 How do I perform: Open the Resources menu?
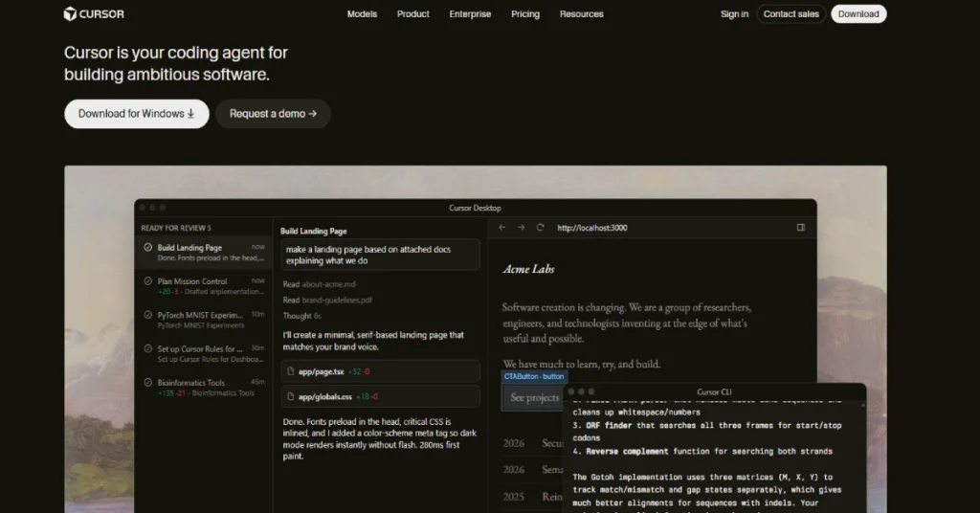581,13
